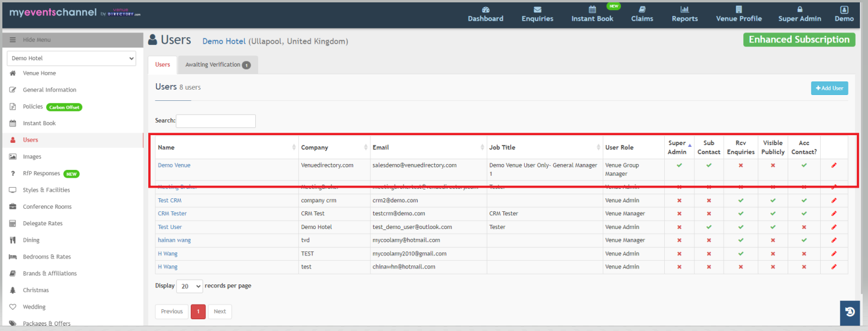Image resolution: width=868 pixels, height=331 pixels.
Task: Open the Demo user account icon
Action: click(x=844, y=9)
